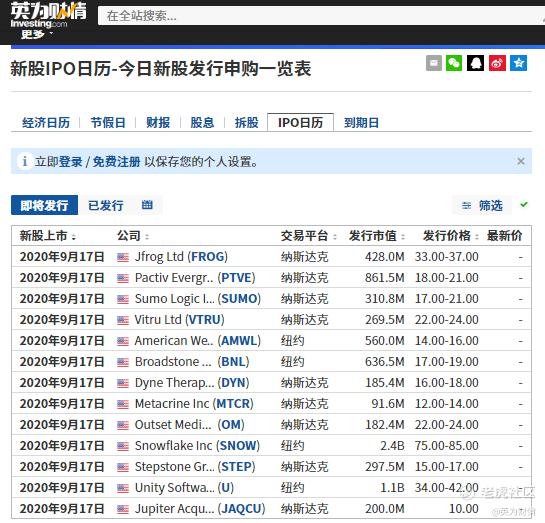Open the 拆股 tab
545x523 pixels.
coord(246,123)
